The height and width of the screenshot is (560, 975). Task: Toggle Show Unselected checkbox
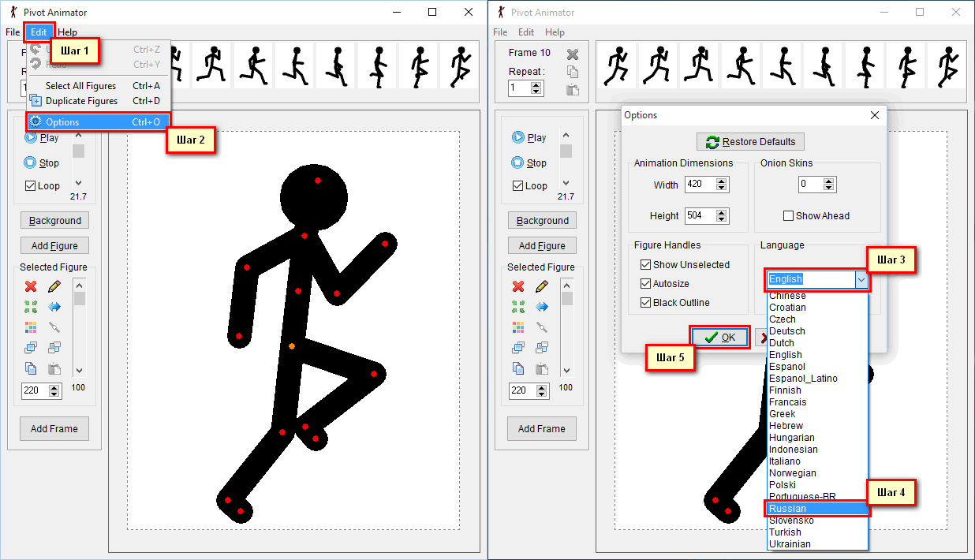pos(646,265)
